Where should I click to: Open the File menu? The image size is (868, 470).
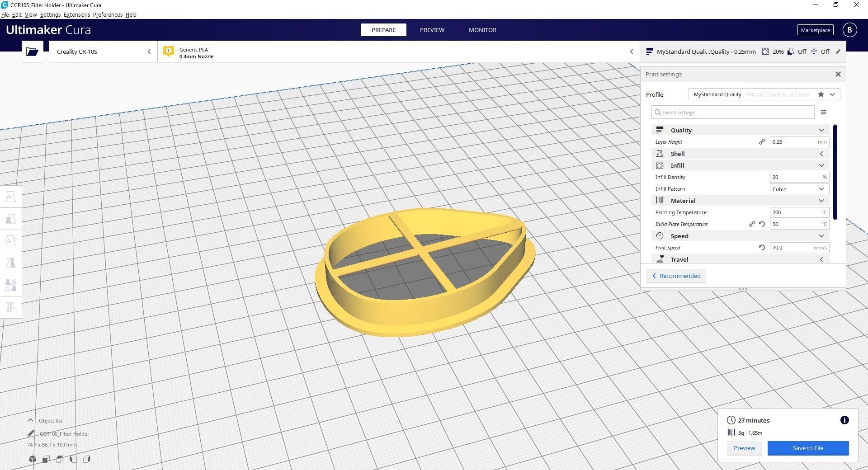coord(5,14)
